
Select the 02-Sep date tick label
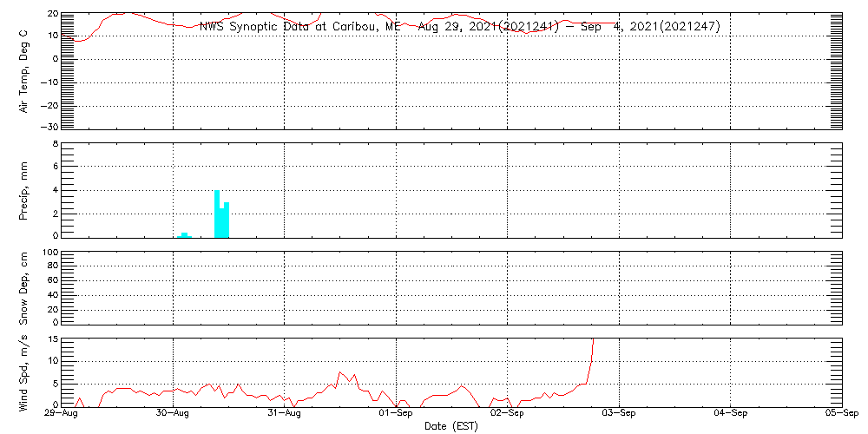click(x=508, y=414)
